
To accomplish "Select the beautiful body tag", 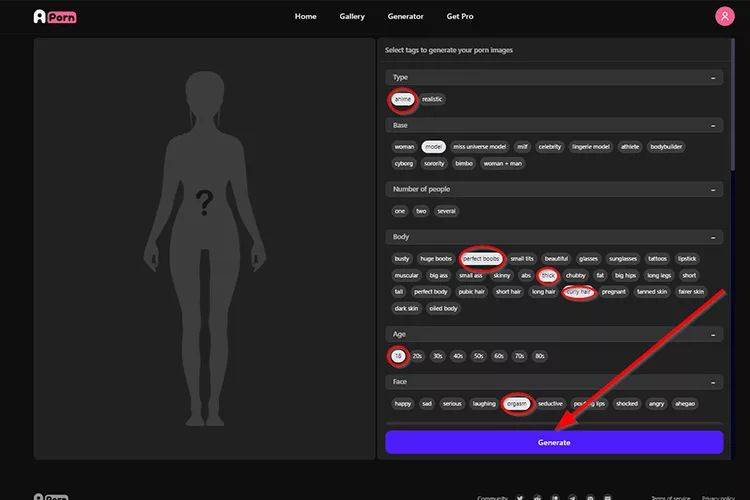I will [x=556, y=259].
